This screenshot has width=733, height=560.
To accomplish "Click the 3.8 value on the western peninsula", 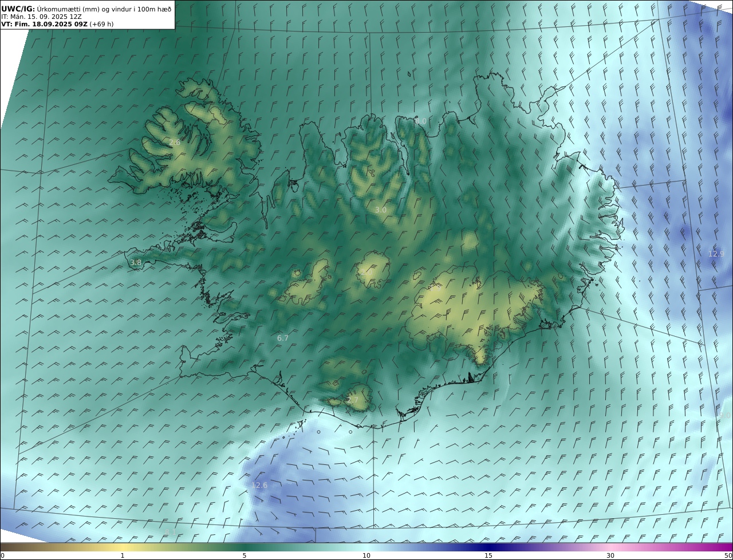I will tap(136, 263).
